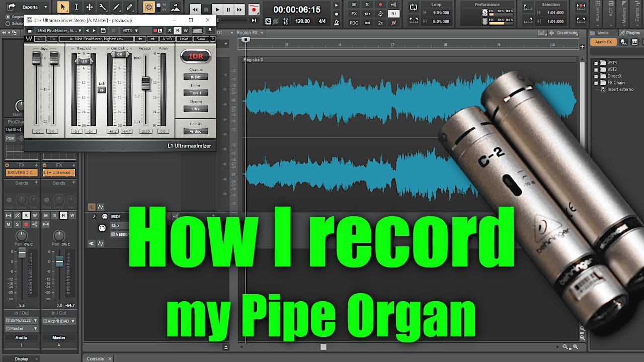This screenshot has width=644, height=362.
Task: Click the L1 Release slider handle
Action: (145, 83)
